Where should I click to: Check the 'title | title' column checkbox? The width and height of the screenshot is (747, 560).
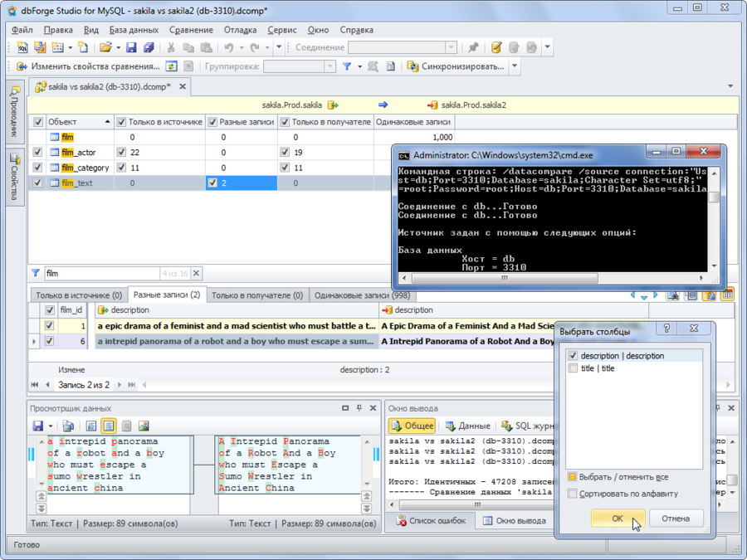click(573, 368)
